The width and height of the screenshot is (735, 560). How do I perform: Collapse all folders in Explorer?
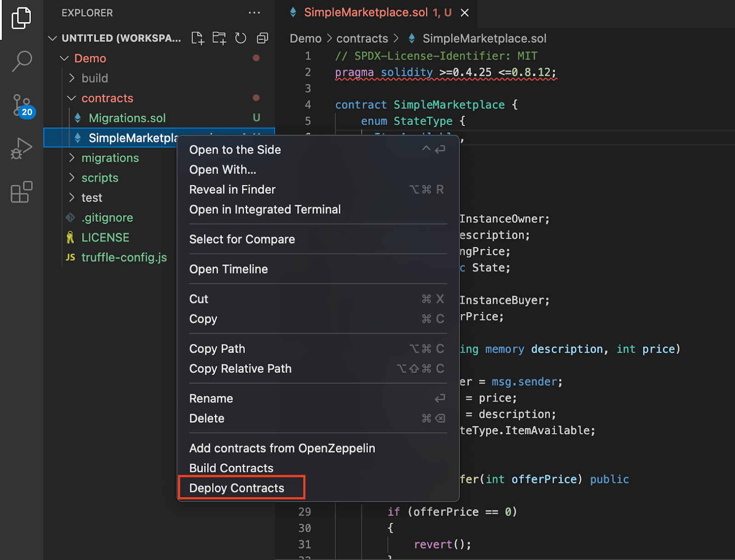click(x=262, y=38)
